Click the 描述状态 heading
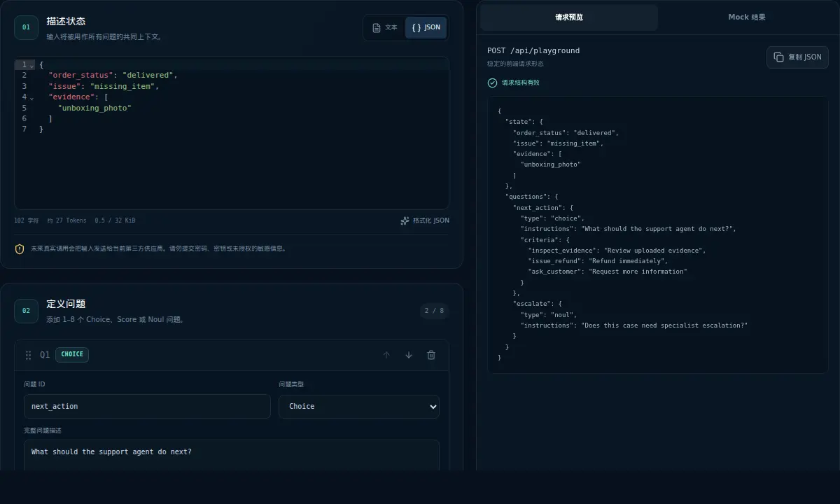Viewport: 840px width, 504px height. [x=66, y=21]
